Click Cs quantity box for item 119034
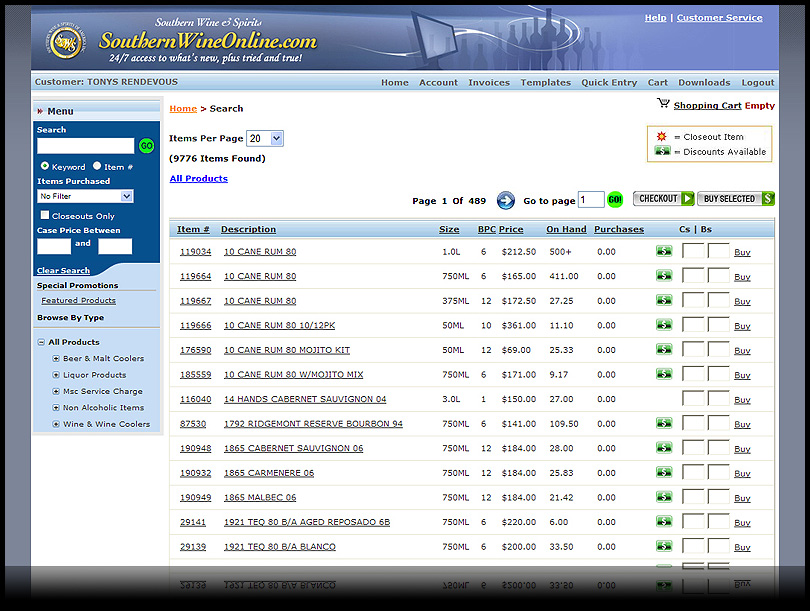810x611 pixels. pyautogui.click(x=693, y=250)
